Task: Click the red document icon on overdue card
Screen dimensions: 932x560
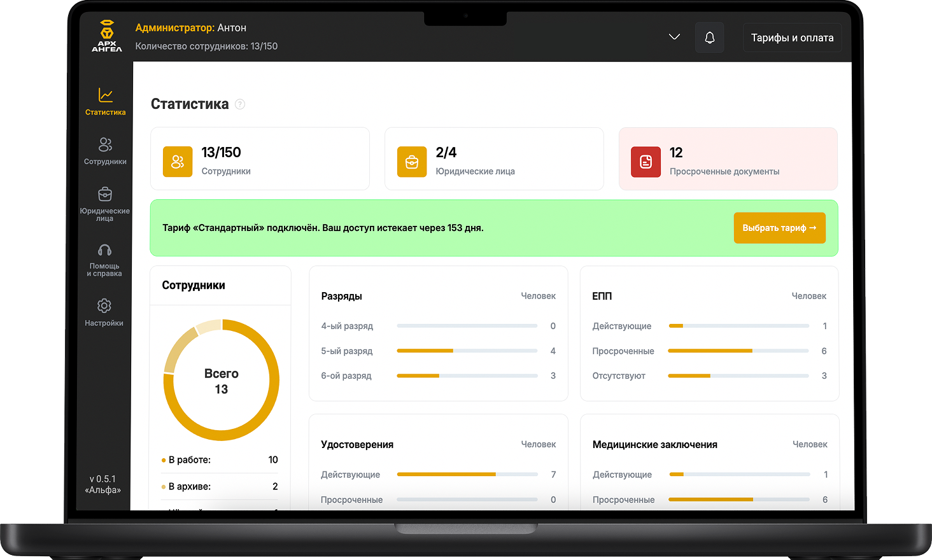Action: pos(646,162)
